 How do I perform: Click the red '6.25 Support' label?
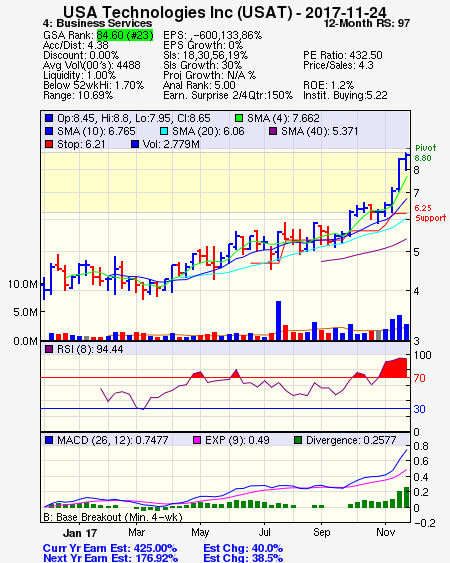click(x=430, y=213)
